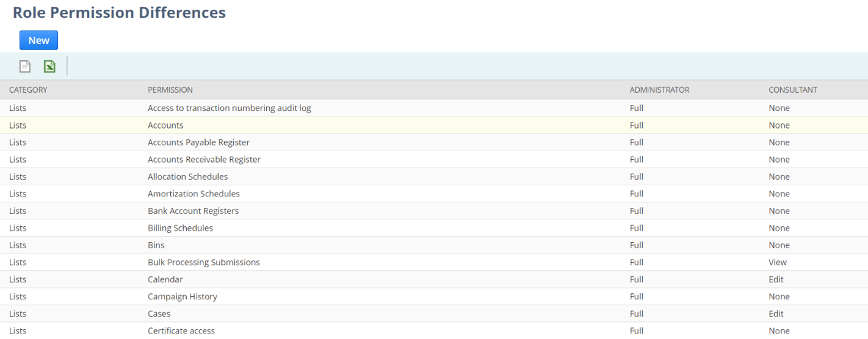Click 'Lists' category in Cases row
Image resolution: width=868 pixels, height=339 pixels.
(18, 313)
